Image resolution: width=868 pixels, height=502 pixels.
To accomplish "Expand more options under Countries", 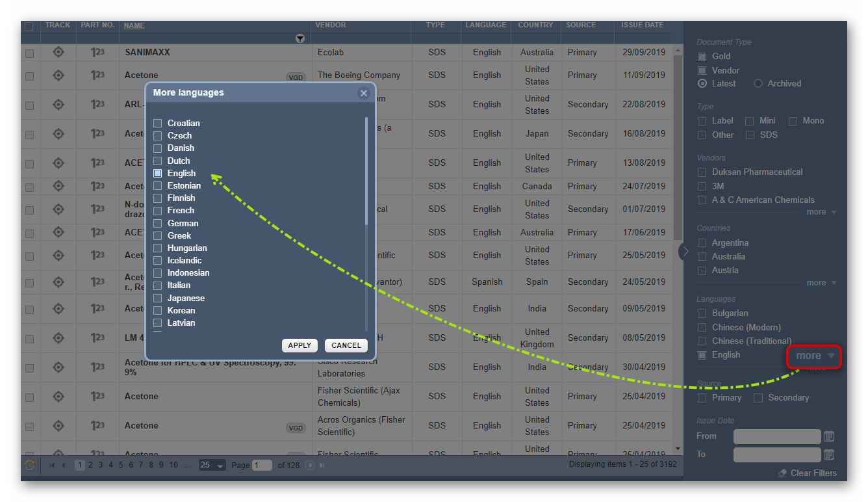I will pos(815,283).
